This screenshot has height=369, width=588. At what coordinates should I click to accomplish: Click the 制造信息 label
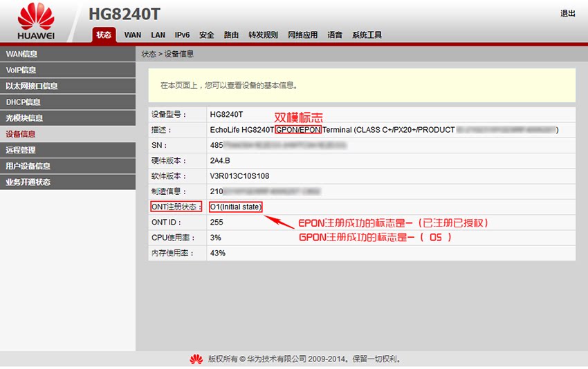tap(169, 191)
